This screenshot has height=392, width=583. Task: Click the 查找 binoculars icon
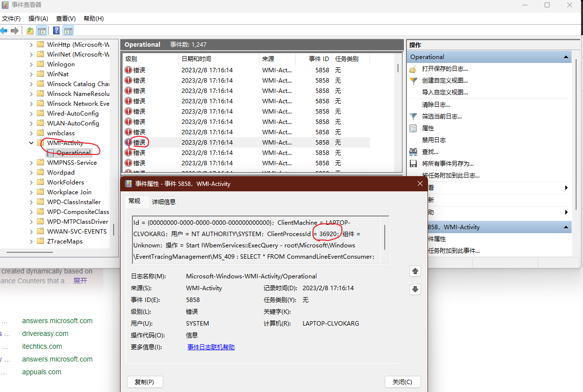pos(414,152)
